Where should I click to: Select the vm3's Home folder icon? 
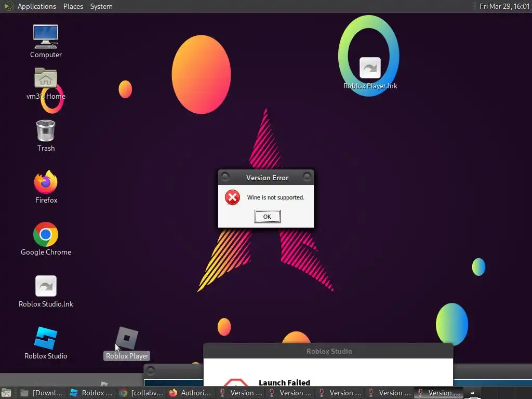pos(46,84)
